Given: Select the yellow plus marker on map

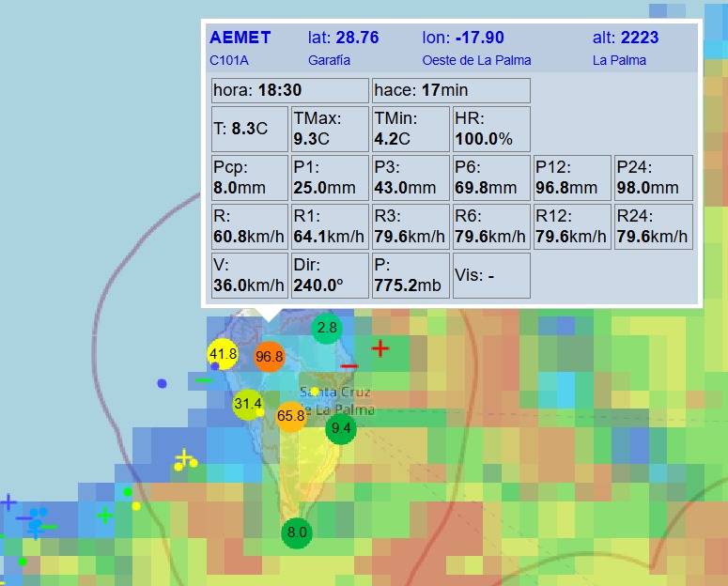Looking at the screenshot, I should [x=184, y=457].
